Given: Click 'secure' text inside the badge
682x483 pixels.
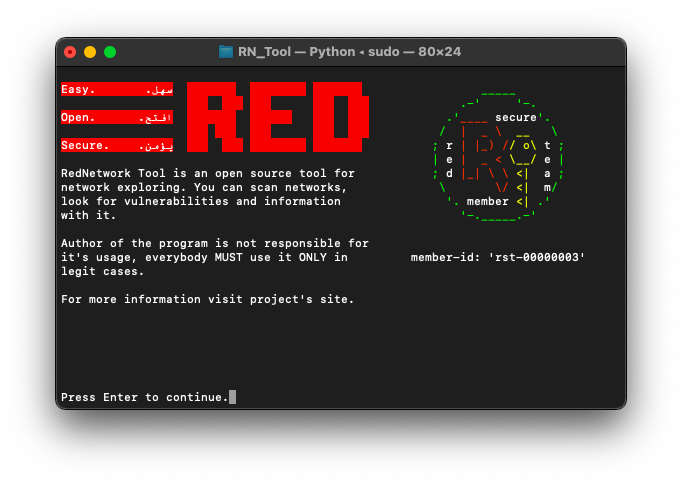Looking at the screenshot, I should [516, 117].
